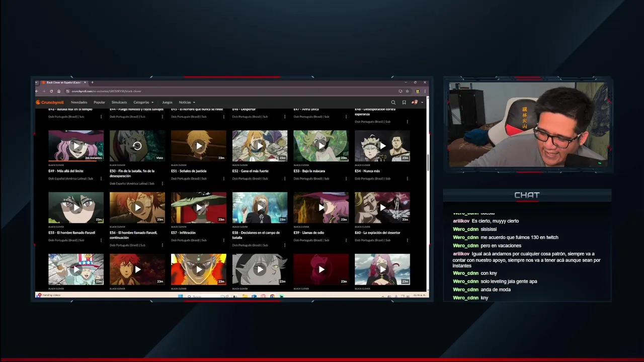This screenshot has width=644, height=362.
Task: Open File Explorer from taskbar
Action: coord(245,296)
